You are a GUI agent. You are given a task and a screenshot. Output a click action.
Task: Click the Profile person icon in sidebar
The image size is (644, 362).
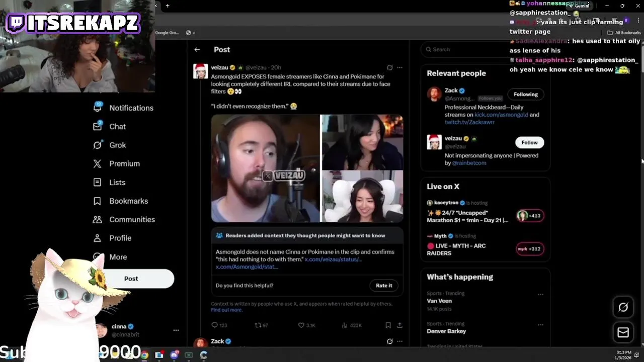(97, 238)
